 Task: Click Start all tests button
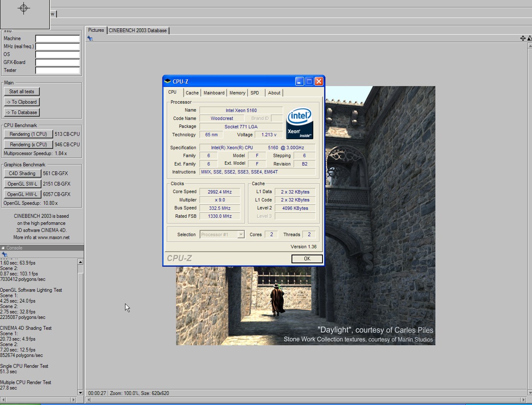coord(22,92)
